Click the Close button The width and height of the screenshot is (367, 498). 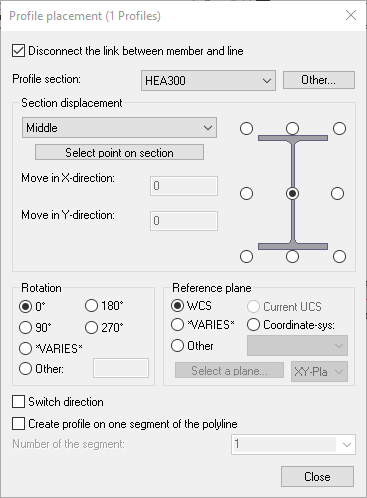click(317, 477)
